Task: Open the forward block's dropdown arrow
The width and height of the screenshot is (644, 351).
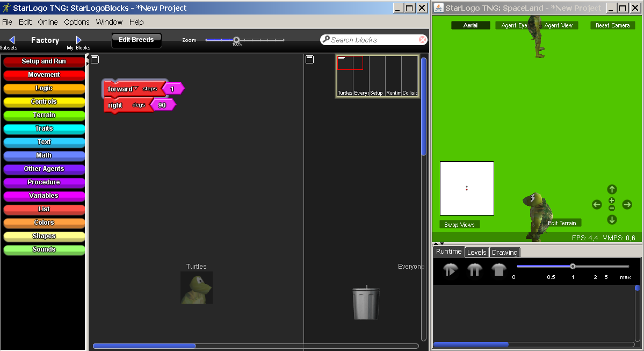Action: 136,88
